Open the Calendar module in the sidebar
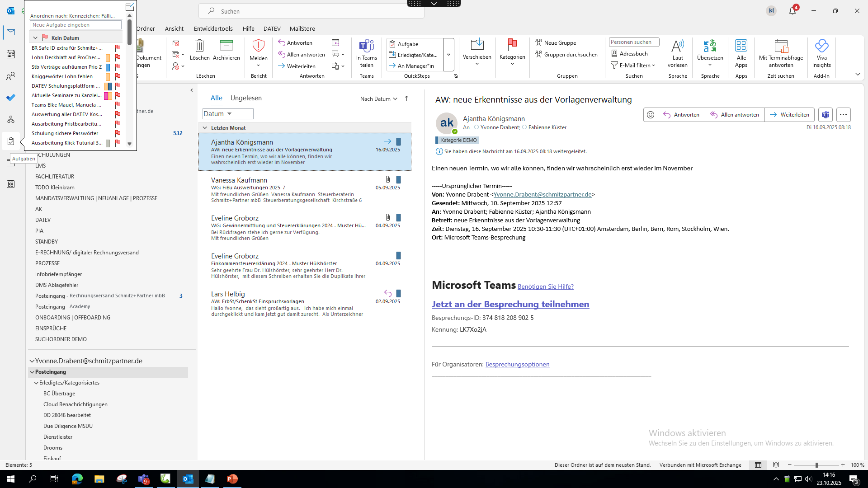This screenshot has height=488, width=868. [11, 54]
